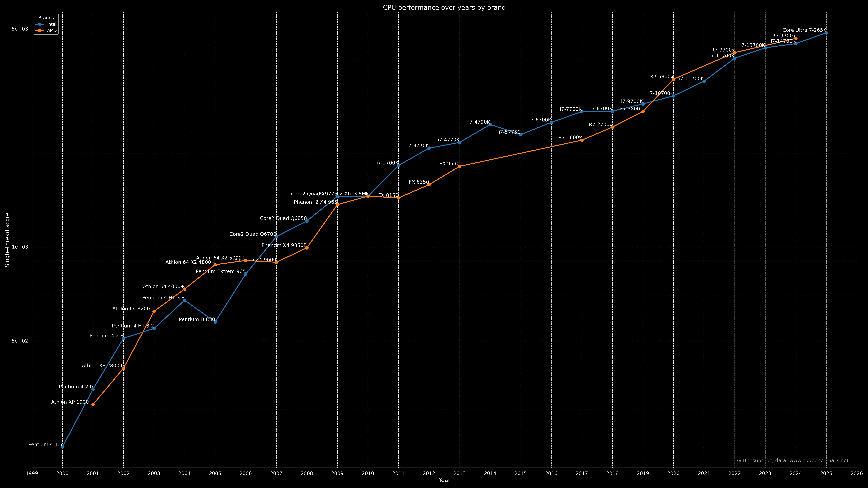This screenshot has width=868, height=488.
Task: Click the 'Core Ultra 7-265K' data label
Action: click(x=804, y=30)
